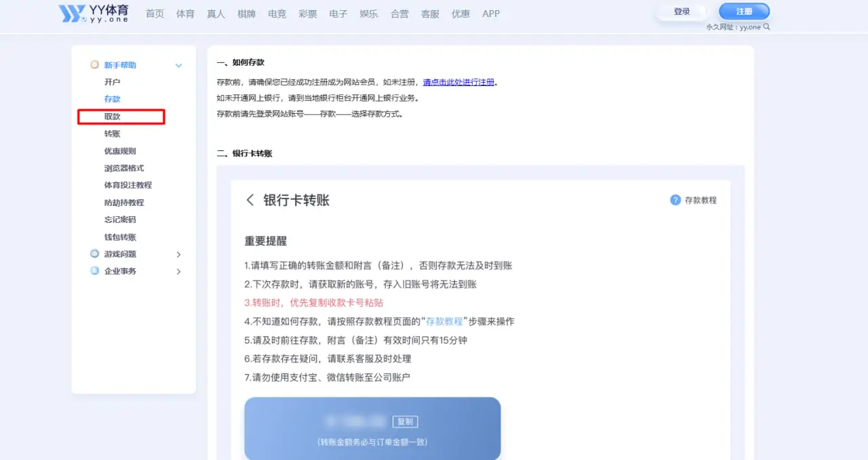
Task: Collapse the 新手帮助 section chevron
Action: [178, 65]
